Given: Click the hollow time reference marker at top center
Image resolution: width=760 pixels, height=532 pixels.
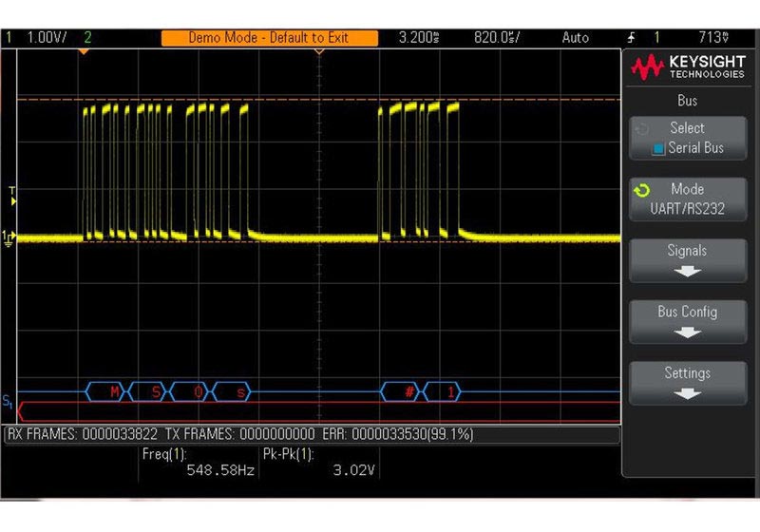Looking at the screenshot, I should [x=319, y=51].
